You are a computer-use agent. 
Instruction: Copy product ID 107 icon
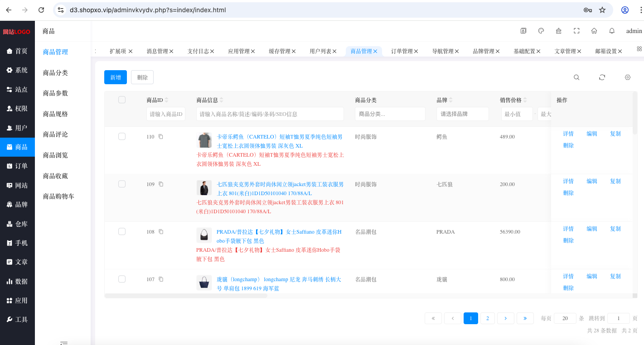click(161, 279)
